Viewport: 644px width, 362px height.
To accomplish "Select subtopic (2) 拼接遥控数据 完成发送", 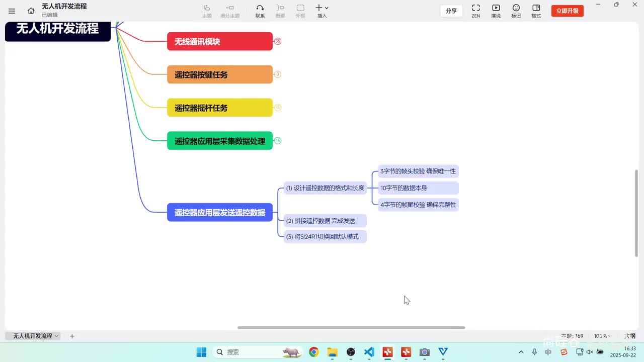I will [x=325, y=221].
